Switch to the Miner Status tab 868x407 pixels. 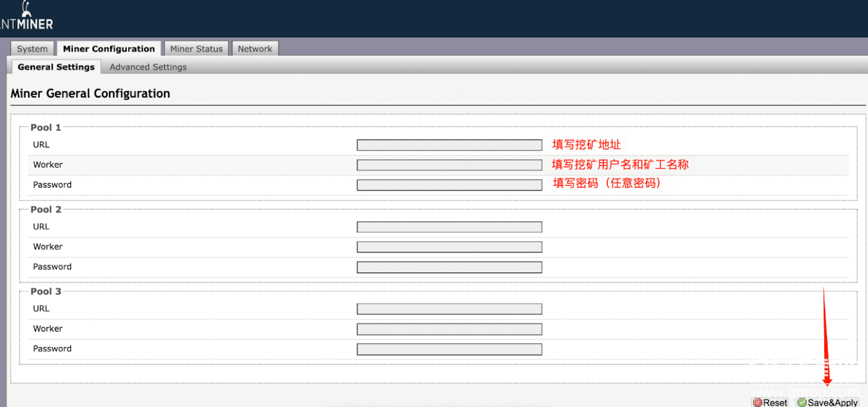tap(196, 49)
